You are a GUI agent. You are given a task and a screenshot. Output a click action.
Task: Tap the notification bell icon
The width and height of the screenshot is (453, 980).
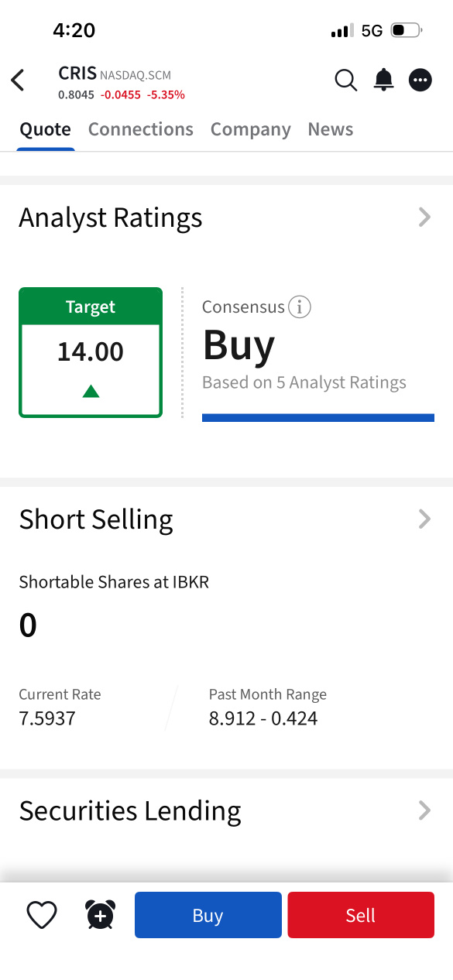pos(383,80)
